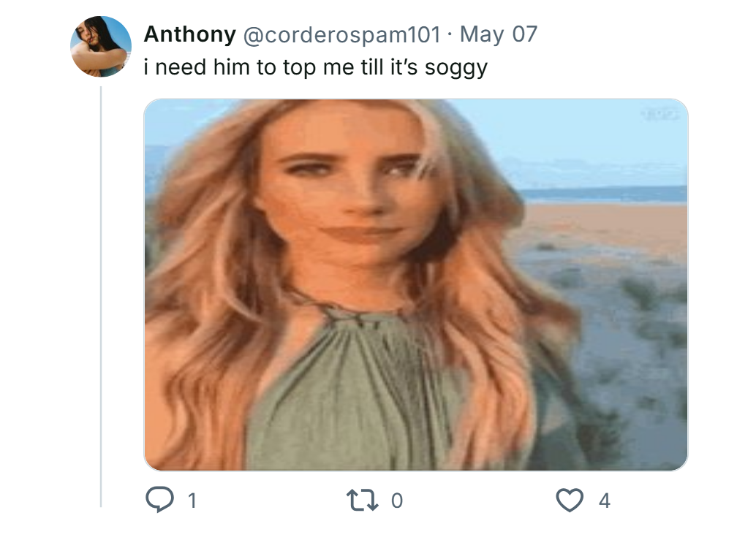Screen dimensions: 756x540
Task: Open the May 07 timestamp link
Action: (499, 34)
